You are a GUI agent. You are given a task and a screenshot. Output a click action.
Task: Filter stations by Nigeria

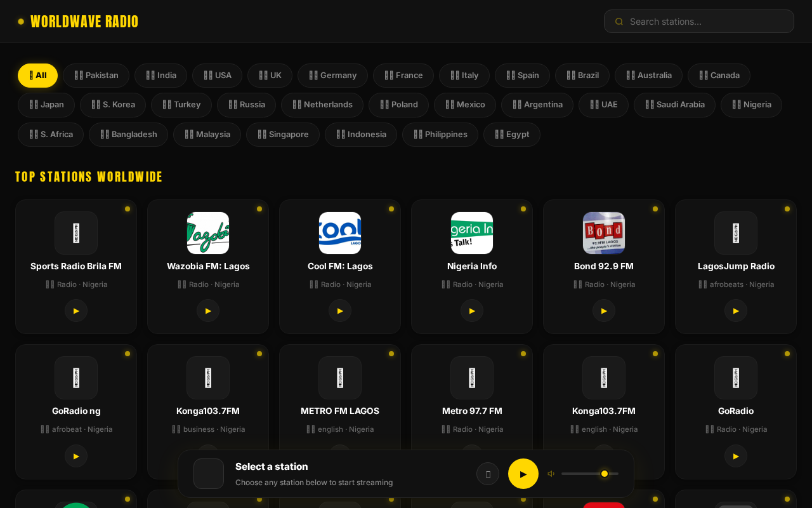point(751,105)
